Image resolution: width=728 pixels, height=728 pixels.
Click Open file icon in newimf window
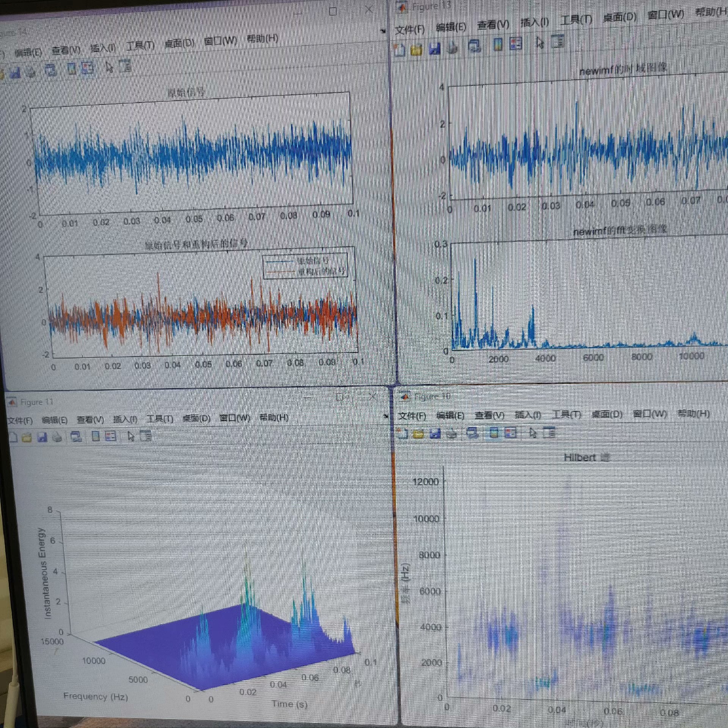(x=416, y=50)
